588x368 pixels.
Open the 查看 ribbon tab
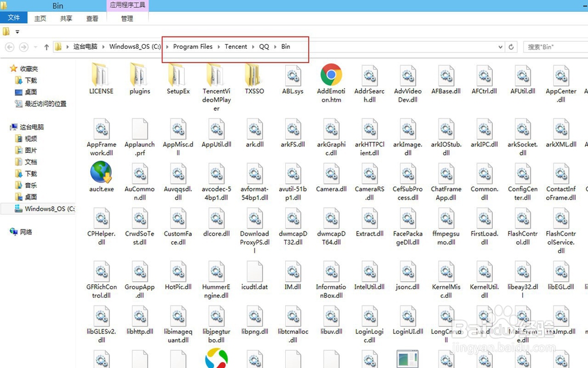[92, 18]
